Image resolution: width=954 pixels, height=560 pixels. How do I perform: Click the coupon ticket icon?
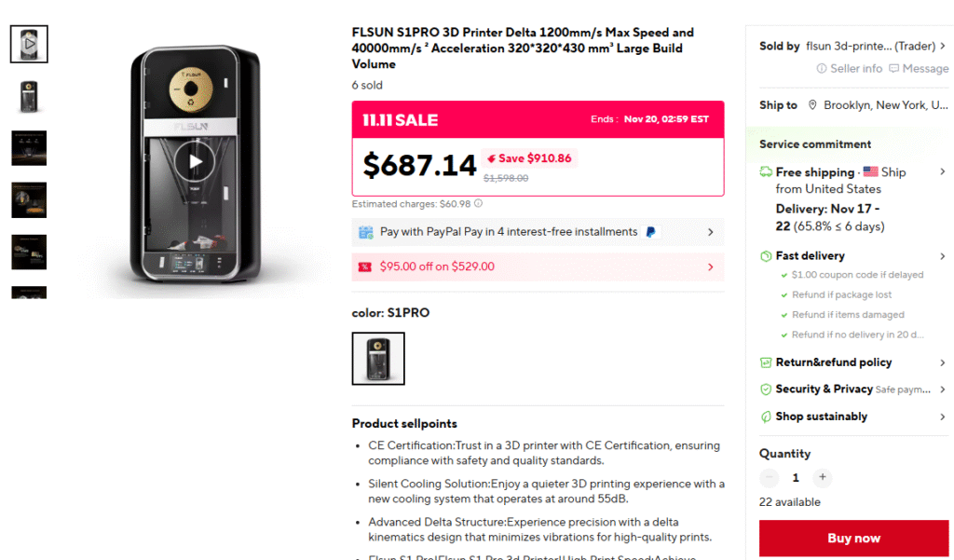pos(366,267)
